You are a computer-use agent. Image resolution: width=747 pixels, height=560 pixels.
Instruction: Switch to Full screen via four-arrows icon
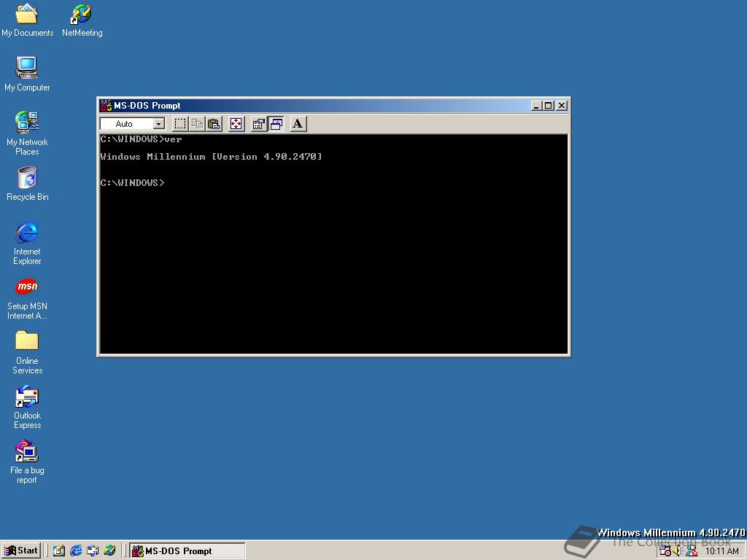tap(236, 124)
